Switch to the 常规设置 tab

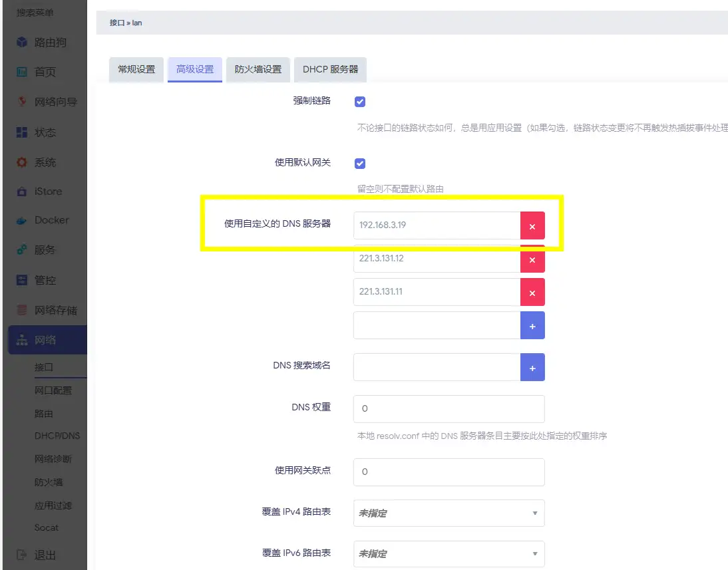[x=136, y=69]
